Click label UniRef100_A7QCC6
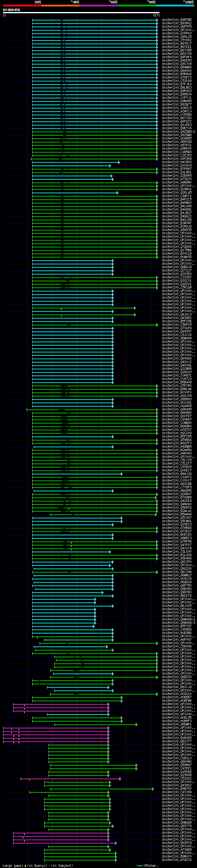Image resolution: width=197 pixels, height=868 pixels. point(177,860)
